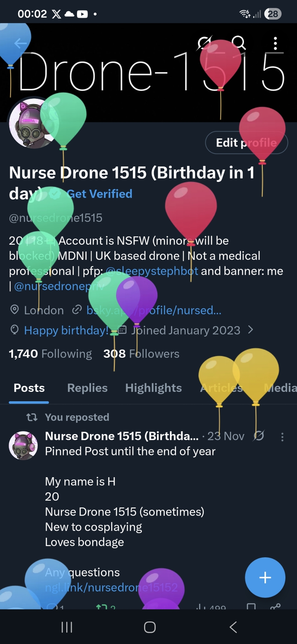Tap the Android recent apps icon
Image resolution: width=297 pixels, height=644 pixels.
pyautogui.click(x=67, y=627)
